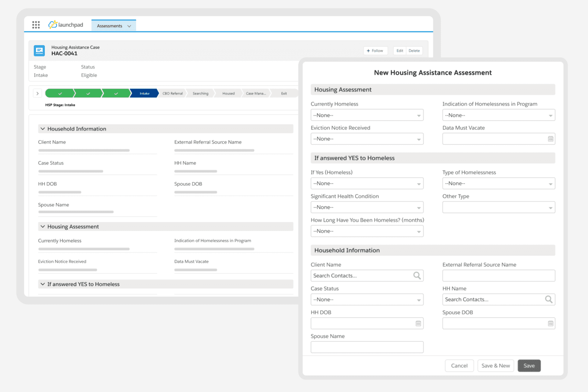The width and height of the screenshot is (588, 392).
Task: Select the first completed stage checkmark
Action: [60, 93]
